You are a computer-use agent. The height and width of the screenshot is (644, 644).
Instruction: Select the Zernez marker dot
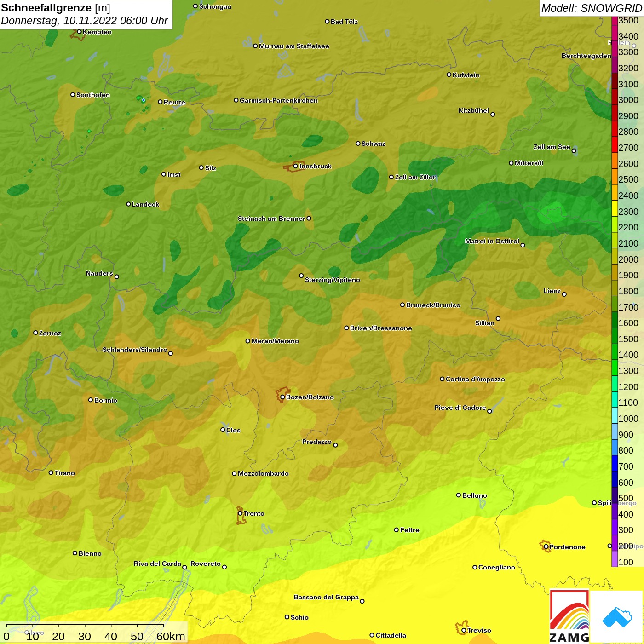[35, 333]
